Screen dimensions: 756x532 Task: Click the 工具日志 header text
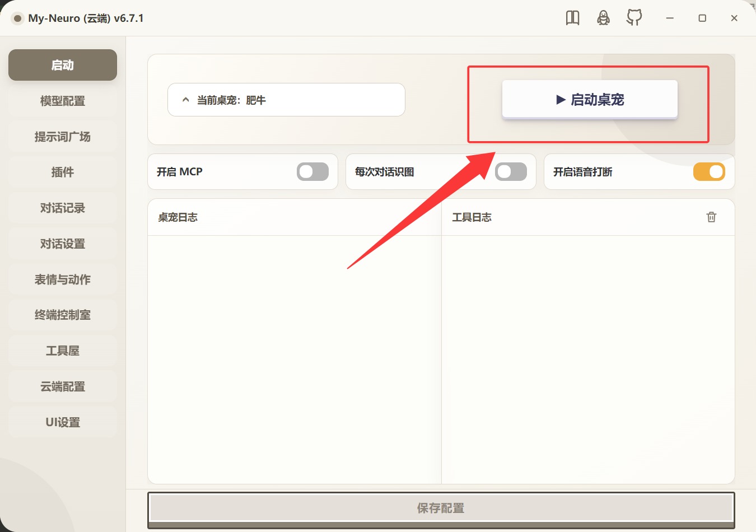[472, 217]
